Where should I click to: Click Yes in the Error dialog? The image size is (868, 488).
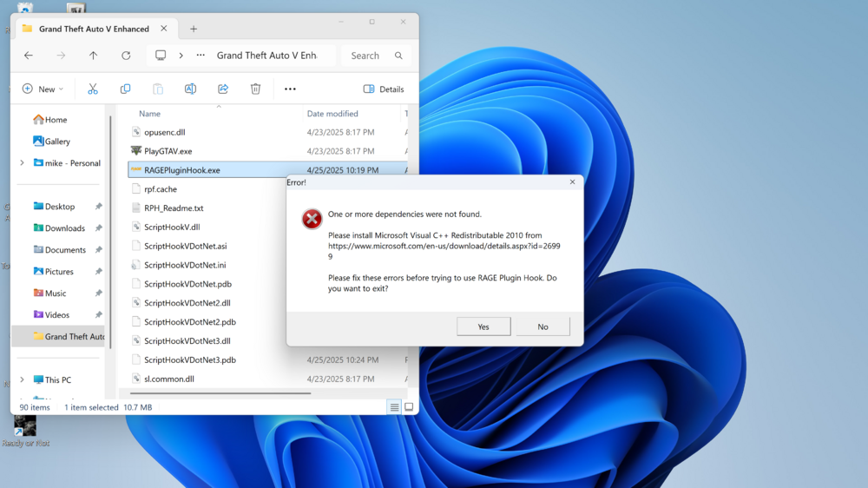tap(483, 326)
